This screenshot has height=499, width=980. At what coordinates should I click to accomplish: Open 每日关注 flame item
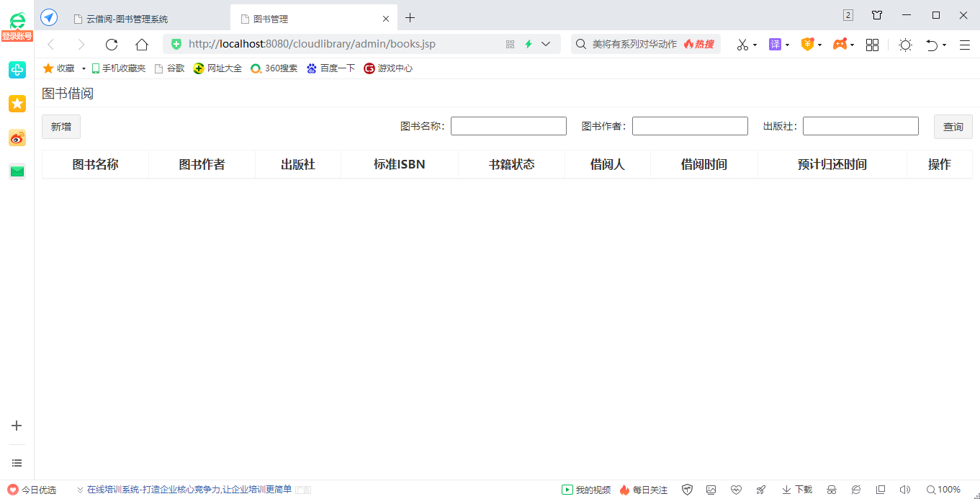click(644, 490)
